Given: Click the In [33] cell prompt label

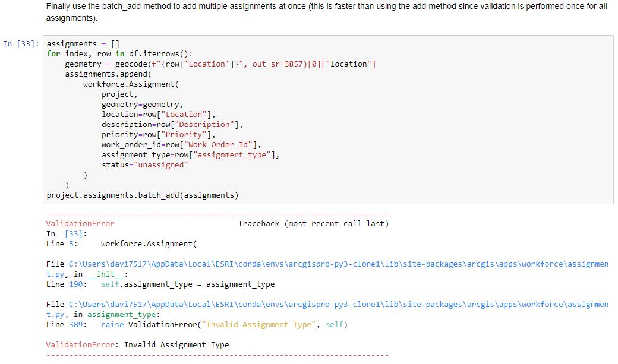Looking at the screenshot, I should click(21, 44).
